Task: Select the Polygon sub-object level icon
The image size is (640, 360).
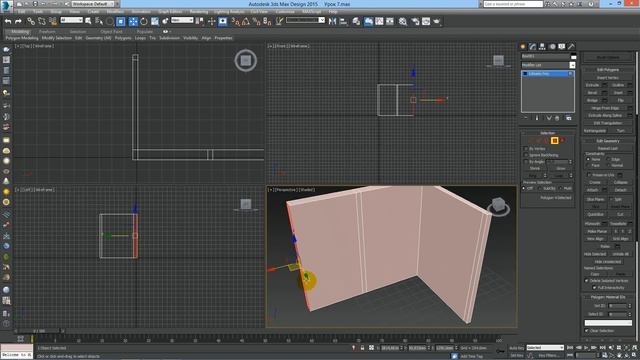Action: pos(554,140)
